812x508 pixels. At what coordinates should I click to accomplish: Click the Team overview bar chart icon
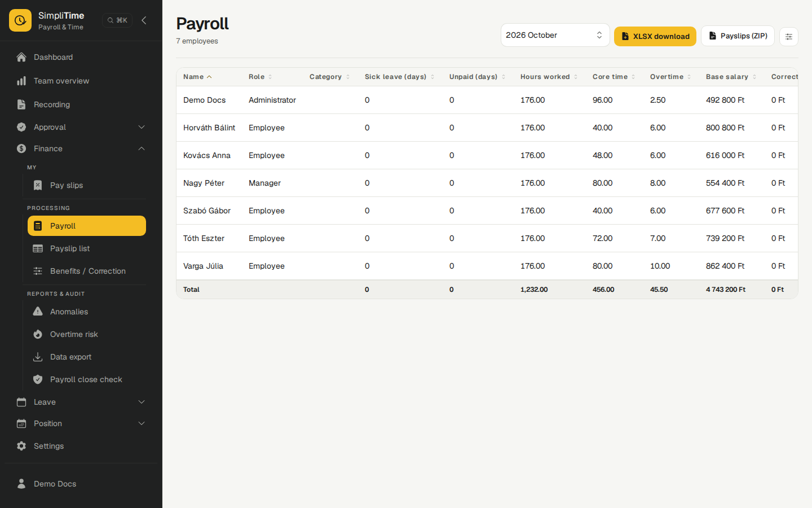21,81
